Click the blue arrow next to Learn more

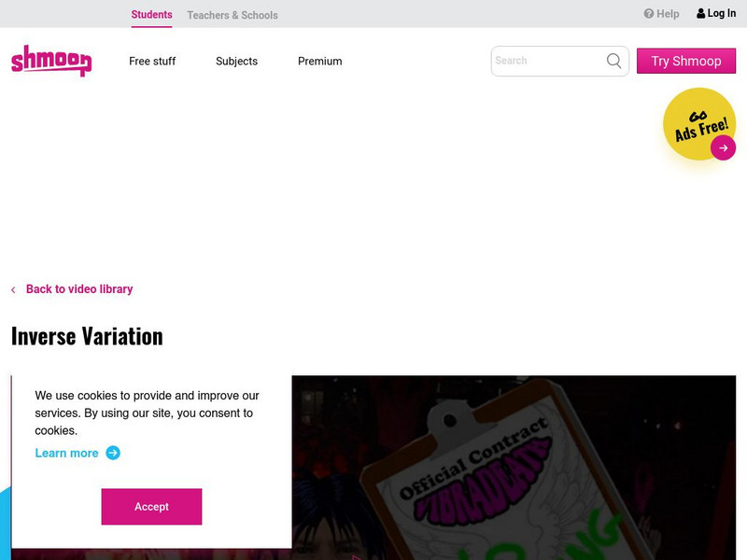point(113,453)
